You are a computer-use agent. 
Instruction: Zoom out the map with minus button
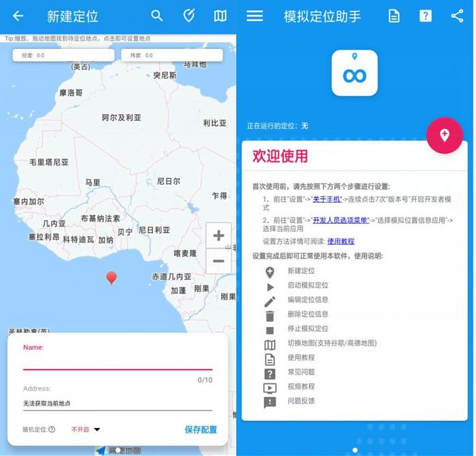218,261
